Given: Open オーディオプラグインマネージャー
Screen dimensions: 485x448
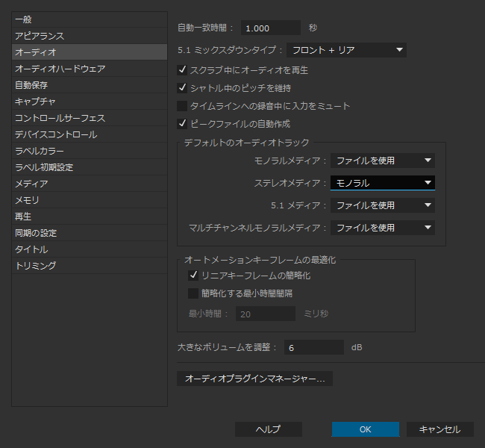Looking at the screenshot, I should (254, 379).
